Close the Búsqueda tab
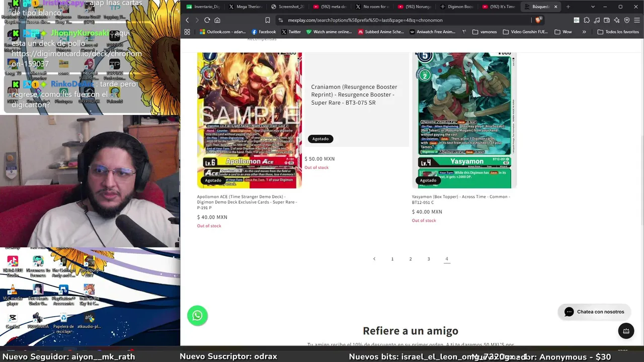The image size is (644, 362). pyautogui.click(x=555, y=7)
